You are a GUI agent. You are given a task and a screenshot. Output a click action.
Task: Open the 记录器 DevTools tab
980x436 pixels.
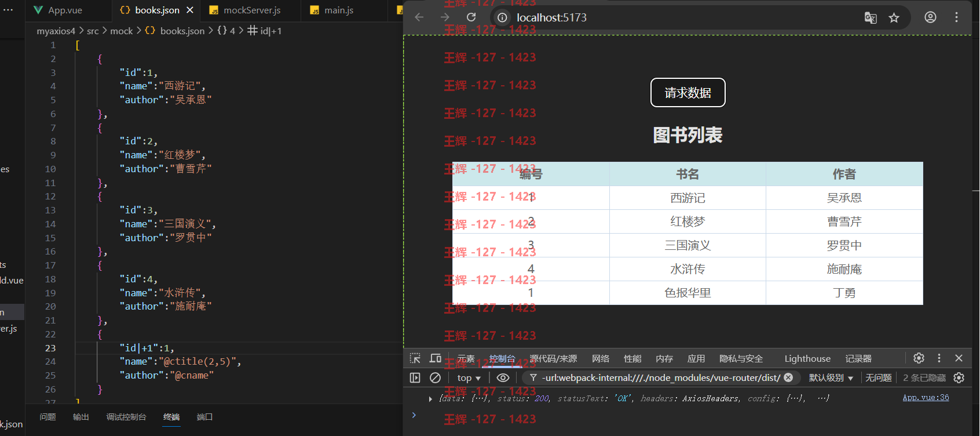coord(858,359)
